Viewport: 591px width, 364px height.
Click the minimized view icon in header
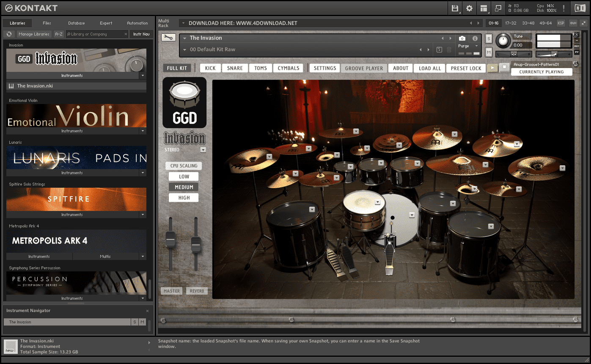pyautogui.click(x=498, y=8)
